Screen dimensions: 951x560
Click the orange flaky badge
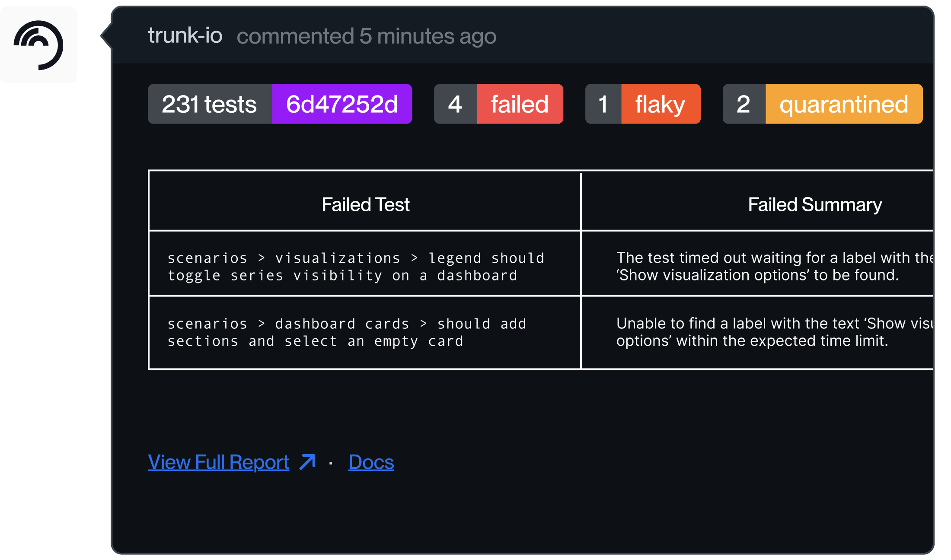pos(661,104)
